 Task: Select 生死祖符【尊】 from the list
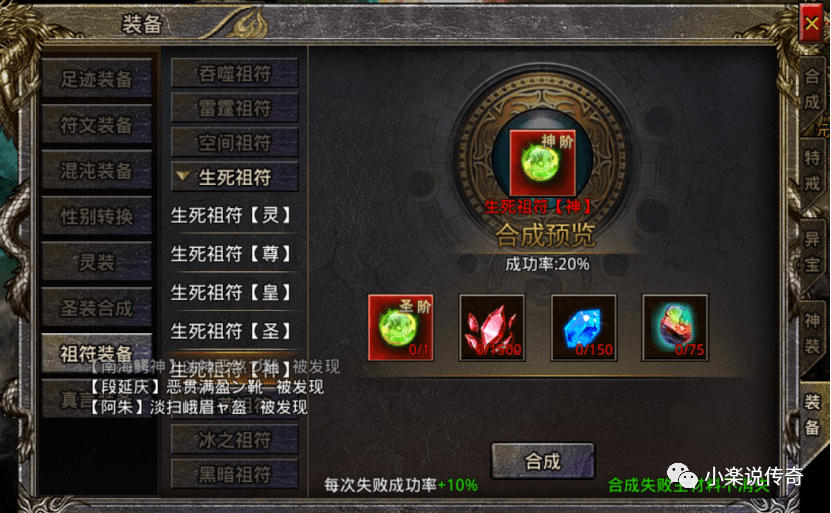point(231,254)
